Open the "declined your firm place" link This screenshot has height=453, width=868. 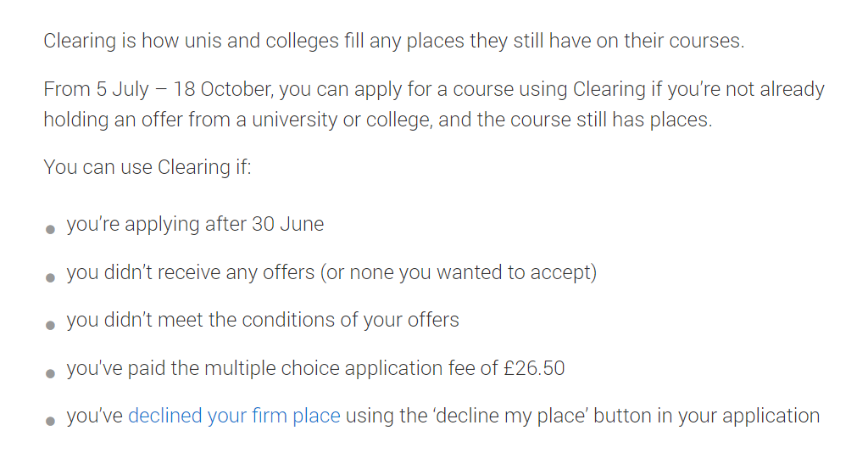pos(234,416)
